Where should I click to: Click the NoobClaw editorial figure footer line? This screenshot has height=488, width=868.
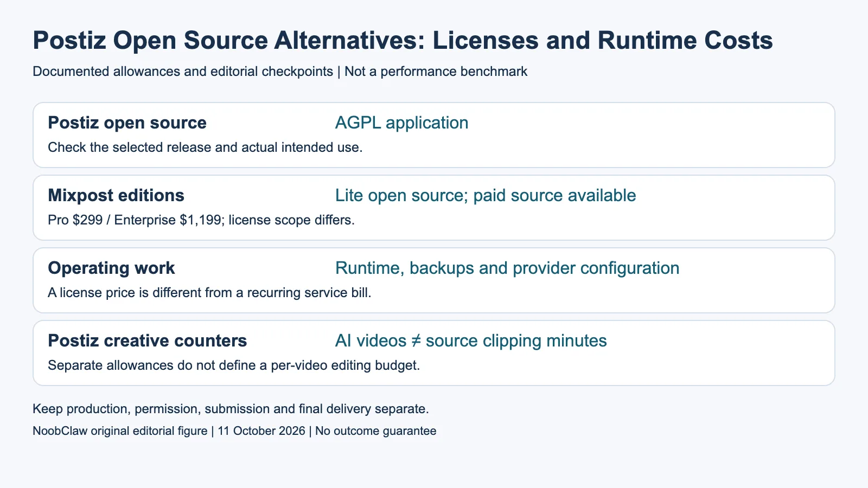tap(234, 431)
